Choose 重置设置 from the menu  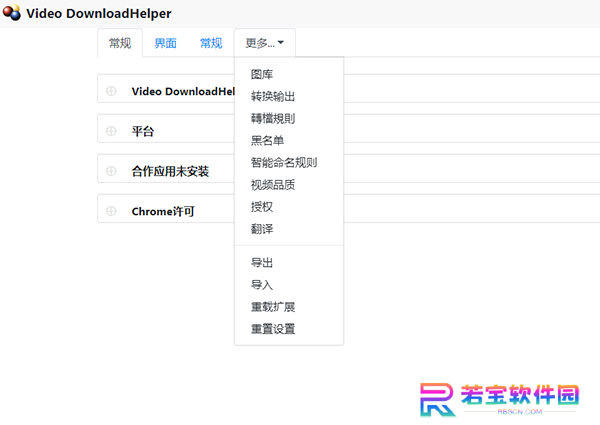pyautogui.click(x=289, y=329)
